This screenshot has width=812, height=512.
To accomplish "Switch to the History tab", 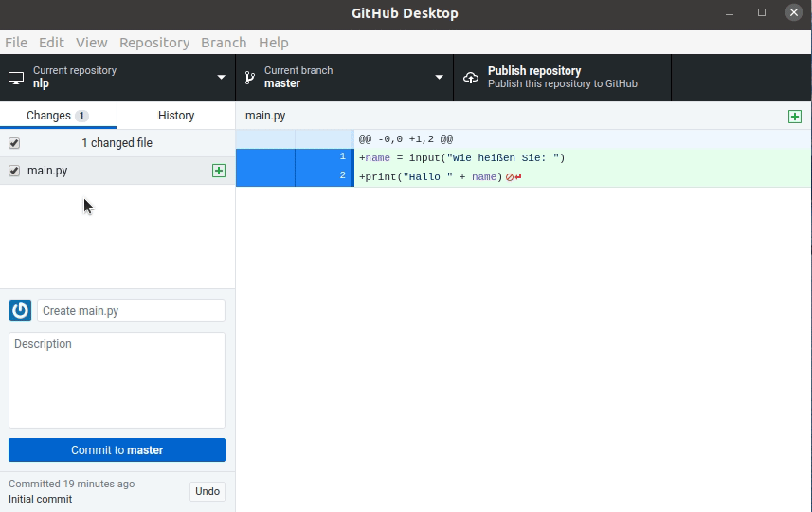I will (176, 116).
